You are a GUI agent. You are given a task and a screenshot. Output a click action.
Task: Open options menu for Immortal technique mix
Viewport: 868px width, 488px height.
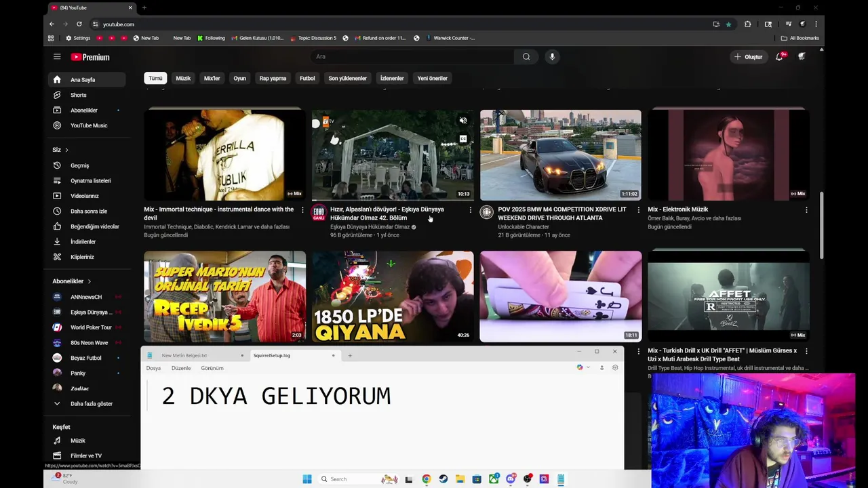coord(302,210)
